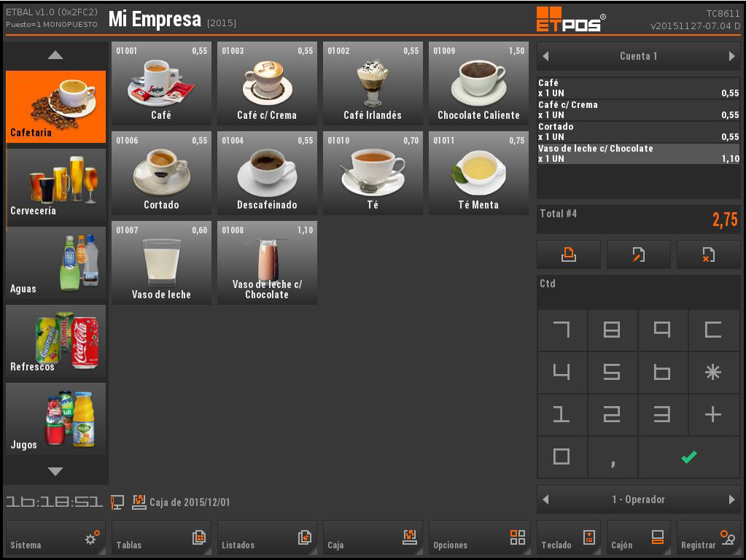Select the Té Menta product tile
The height and width of the screenshot is (560, 746).
(478, 174)
